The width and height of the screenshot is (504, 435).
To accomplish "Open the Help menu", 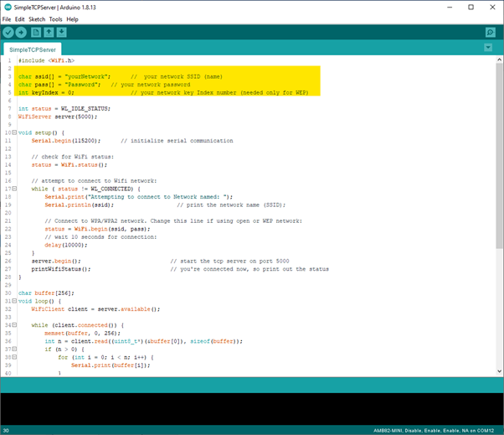I will 72,18.
